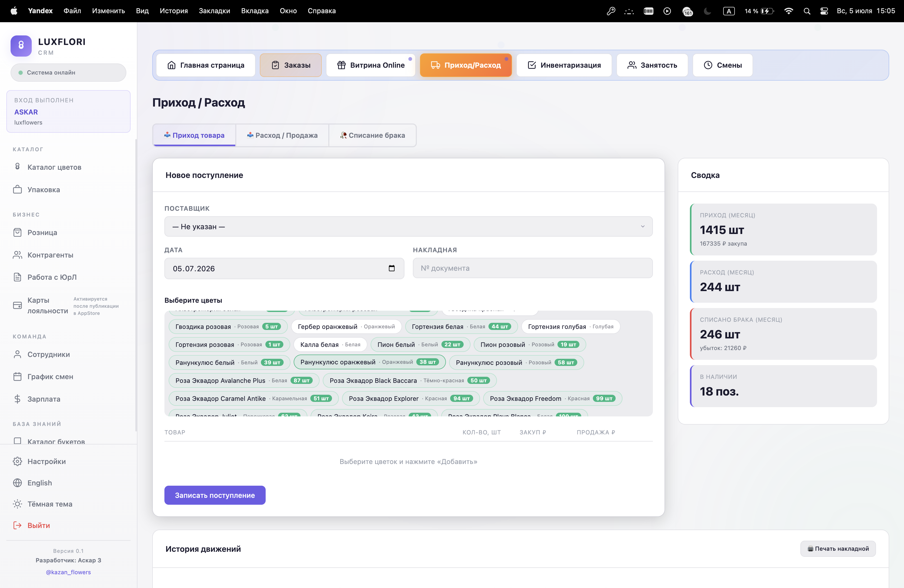Toggle Пион розовый flower chip

(530, 344)
